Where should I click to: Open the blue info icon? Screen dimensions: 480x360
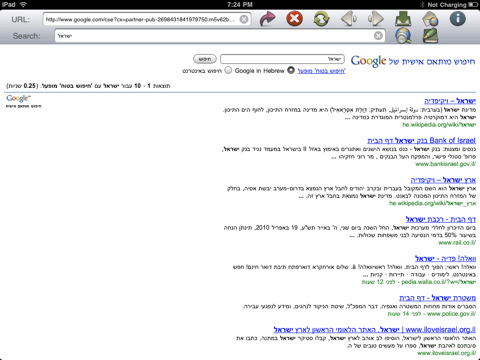point(458,18)
